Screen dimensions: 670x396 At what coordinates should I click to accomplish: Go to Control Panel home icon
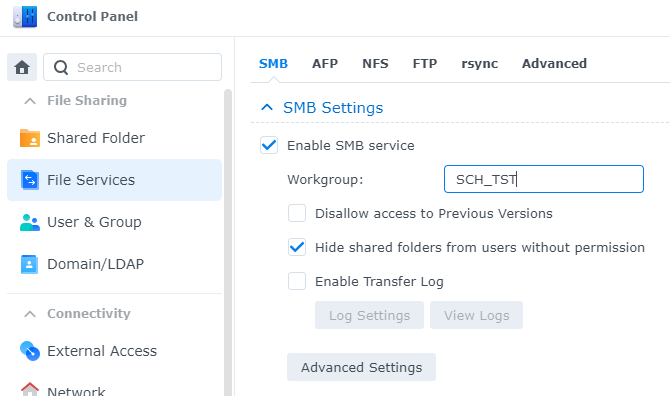click(22, 67)
